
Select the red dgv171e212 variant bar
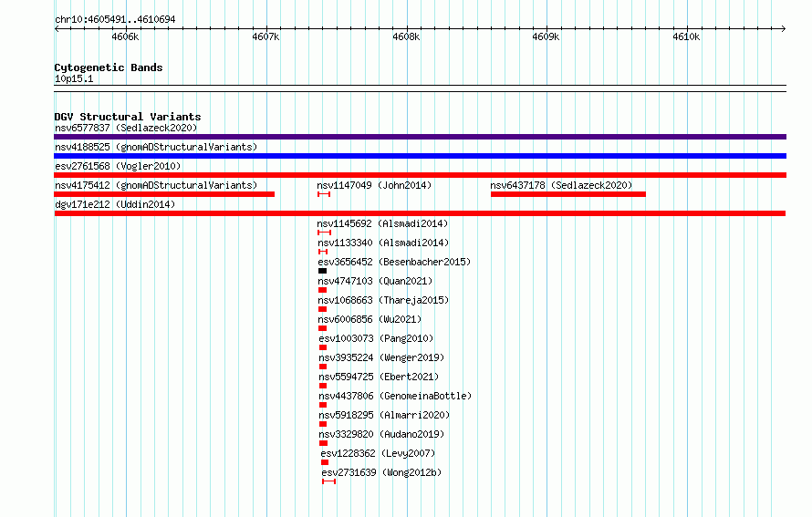420,213
